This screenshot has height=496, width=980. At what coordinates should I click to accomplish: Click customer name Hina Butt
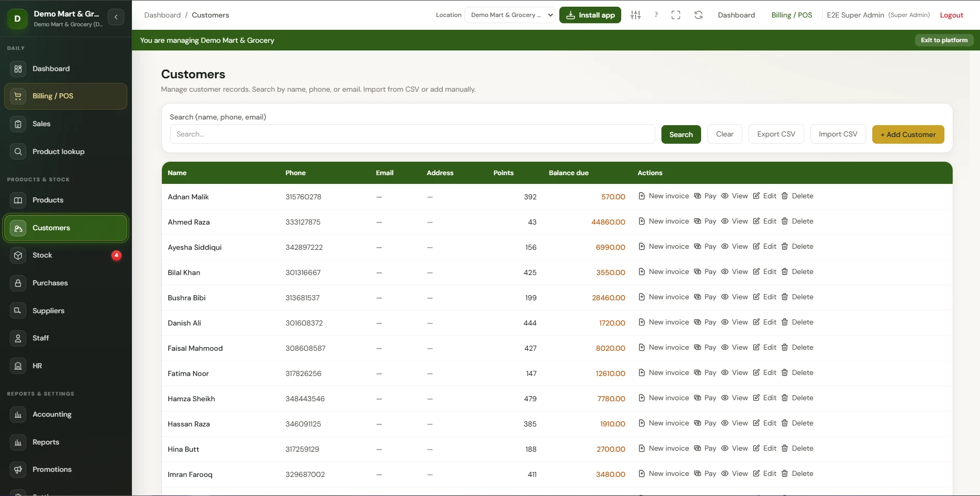click(183, 449)
